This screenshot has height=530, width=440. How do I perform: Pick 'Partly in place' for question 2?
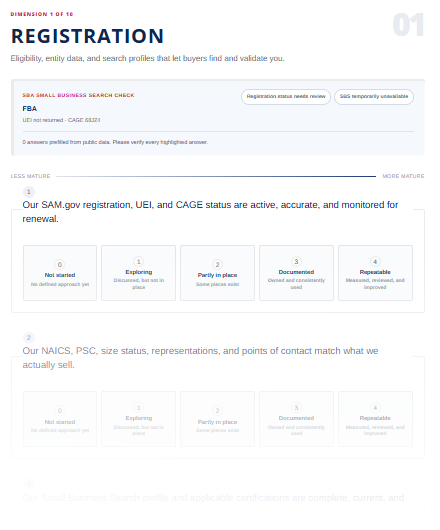pos(217,419)
